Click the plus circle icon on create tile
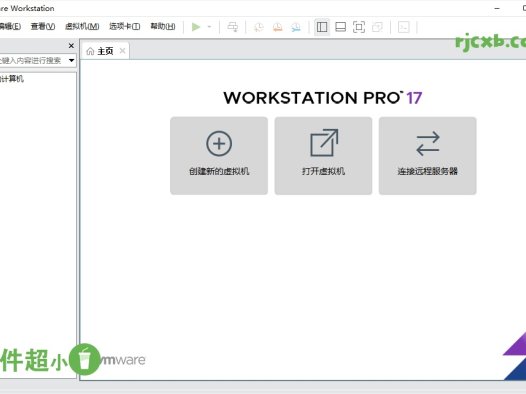This screenshot has width=526, height=394. (x=219, y=144)
